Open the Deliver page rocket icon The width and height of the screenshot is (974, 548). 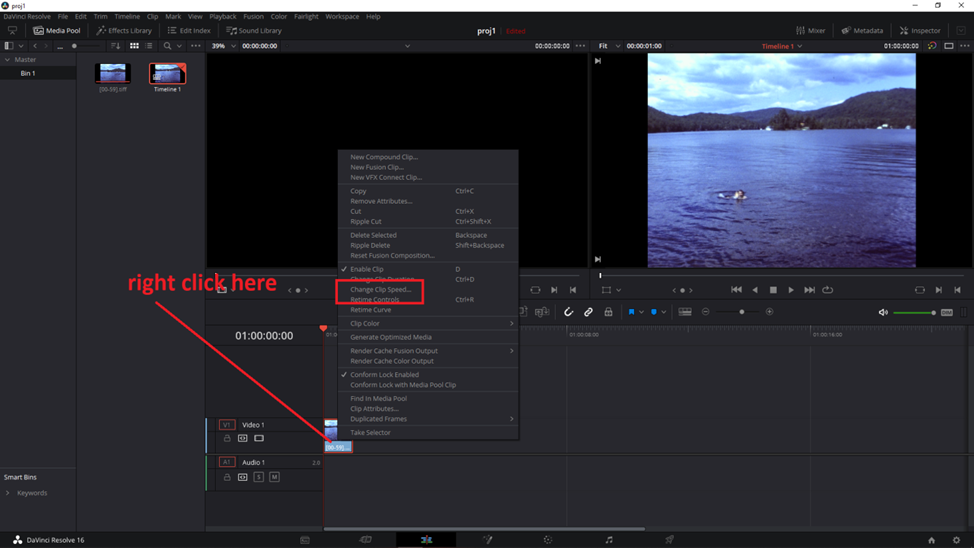point(669,540)
